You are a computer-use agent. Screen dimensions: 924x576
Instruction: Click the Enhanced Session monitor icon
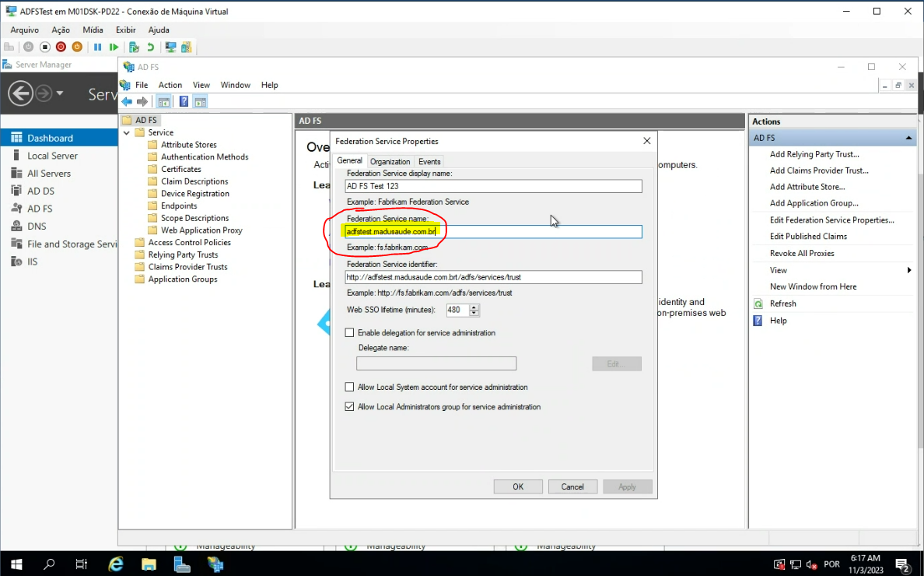tap(171, 47)
